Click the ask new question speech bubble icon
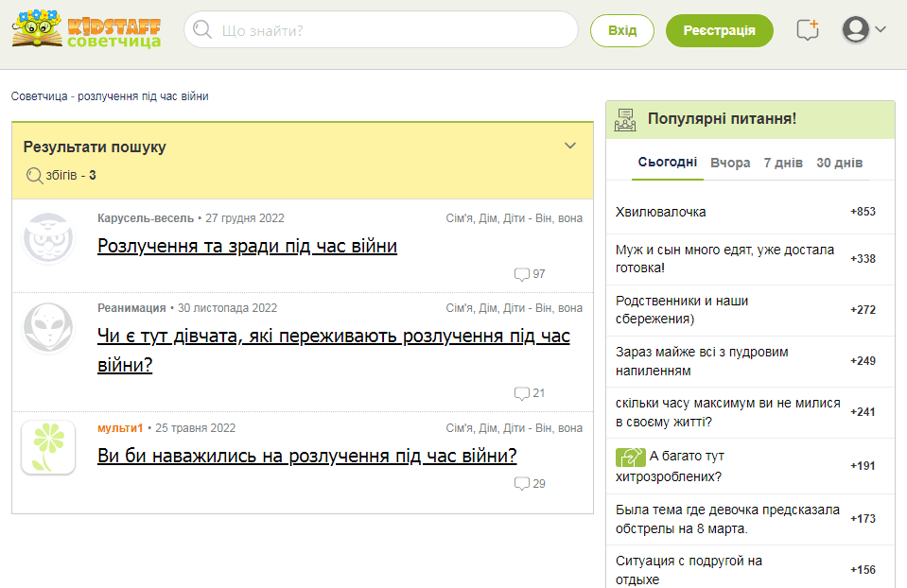This screenshot has height=588, width=907. tap(808, 29)
